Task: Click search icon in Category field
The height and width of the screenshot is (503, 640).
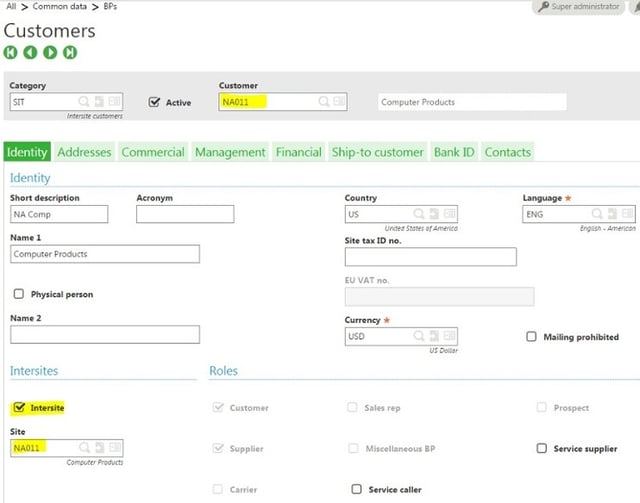Action: click(84, 102)
